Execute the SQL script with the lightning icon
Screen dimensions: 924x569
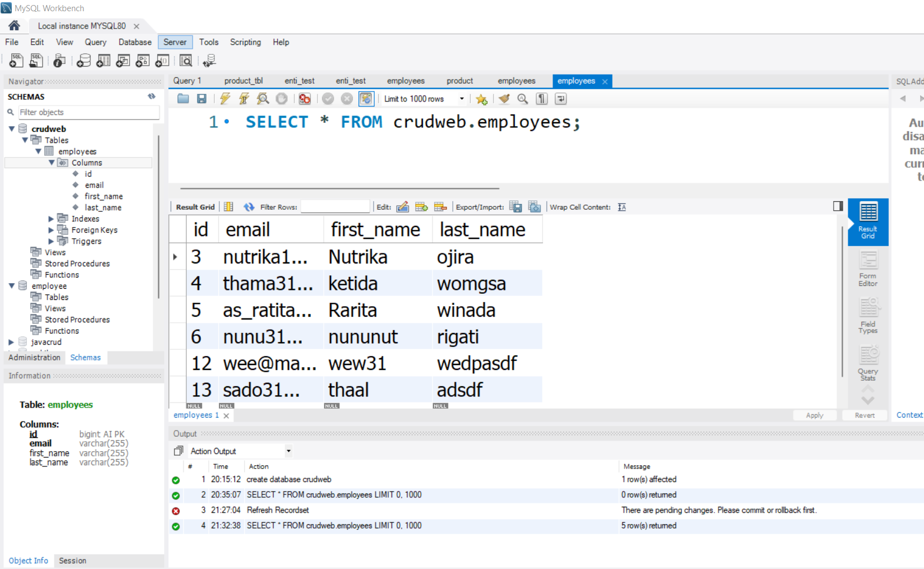225,99
